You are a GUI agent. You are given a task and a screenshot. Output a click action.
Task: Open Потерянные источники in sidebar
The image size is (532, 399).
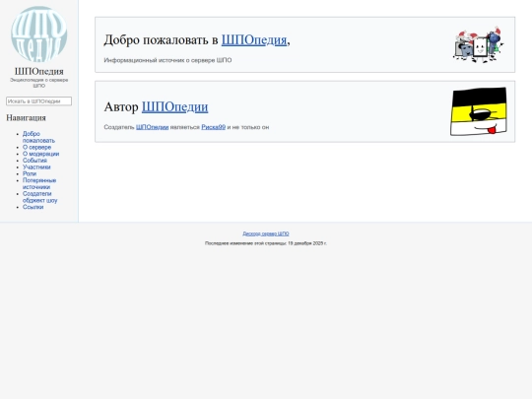39,183
